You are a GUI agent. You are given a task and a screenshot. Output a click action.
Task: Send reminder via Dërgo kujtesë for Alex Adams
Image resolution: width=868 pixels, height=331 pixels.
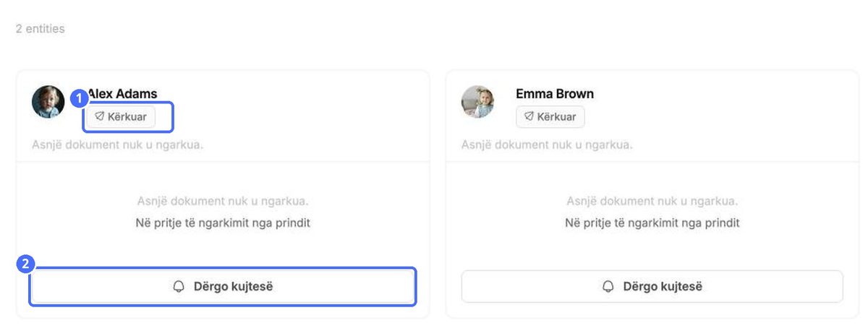tap(223, 287)
